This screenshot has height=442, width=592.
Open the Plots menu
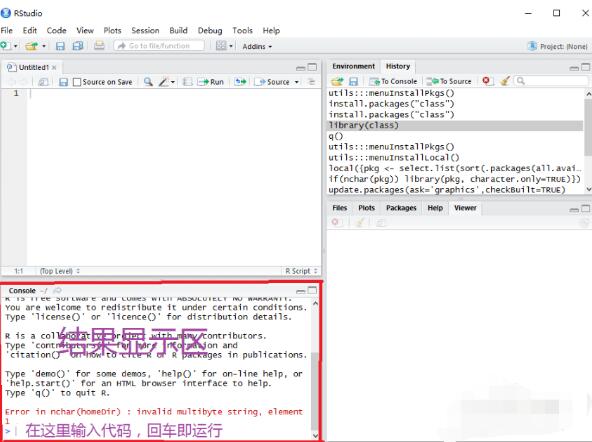[x=112, y=30]
